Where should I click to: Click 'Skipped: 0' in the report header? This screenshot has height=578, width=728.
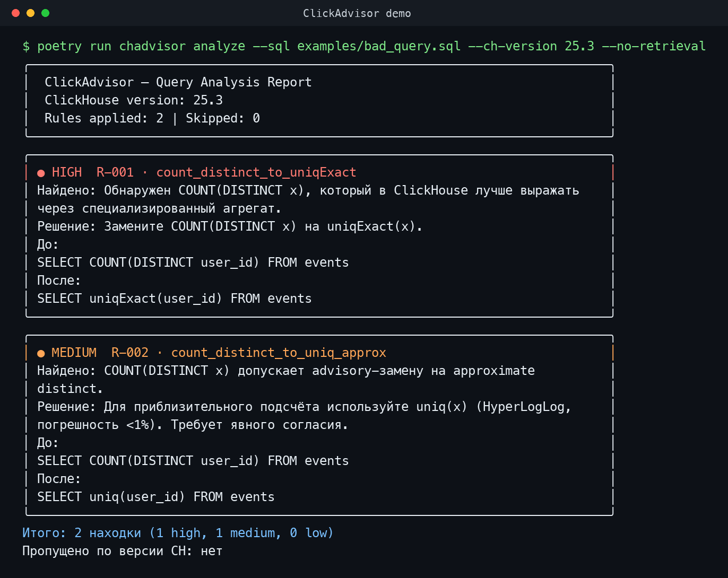coord(223,118)
